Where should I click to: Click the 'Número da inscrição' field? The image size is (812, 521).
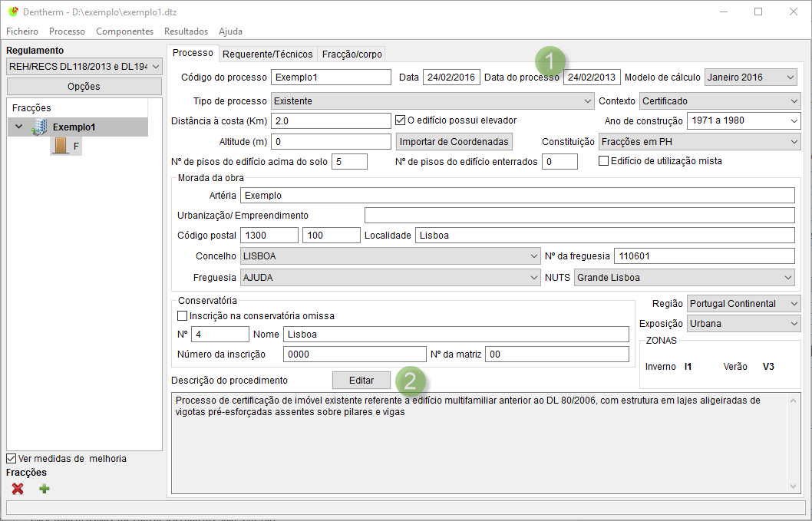(355, 354)
